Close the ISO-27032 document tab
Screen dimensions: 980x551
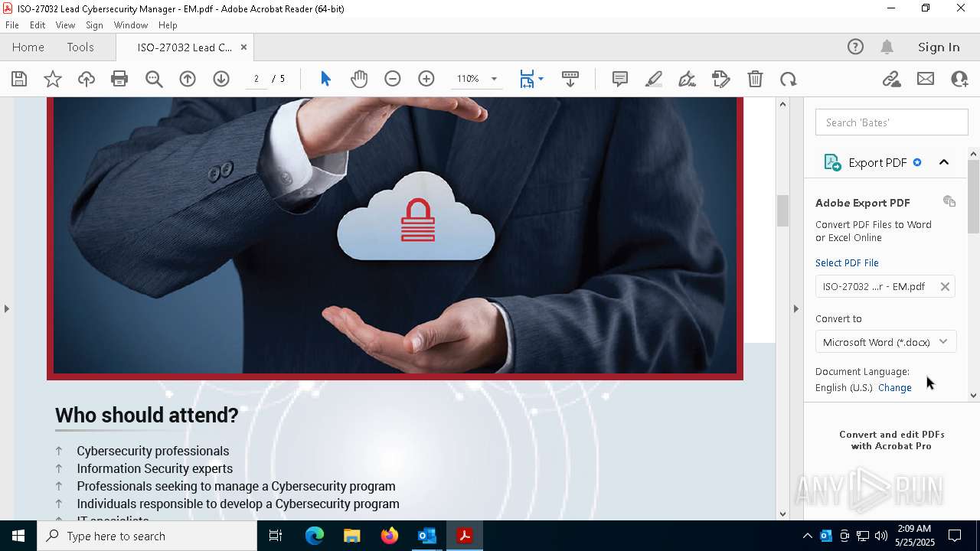click(243, 47)
